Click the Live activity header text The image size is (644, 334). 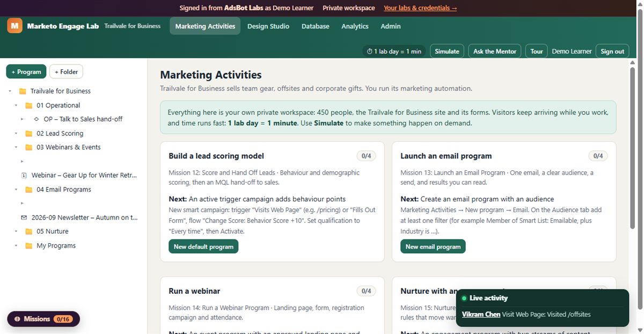pyautogui.click(x=488, y=298)
